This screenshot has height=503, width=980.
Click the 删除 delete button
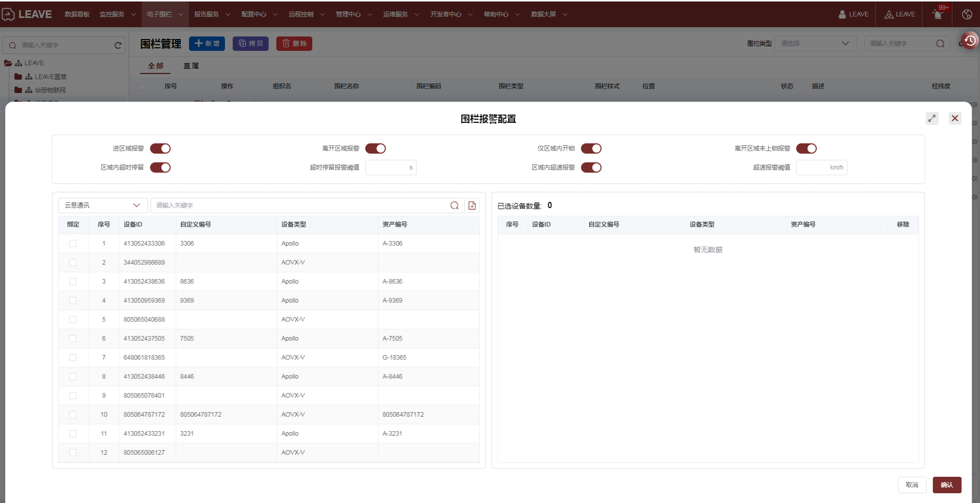294,44
